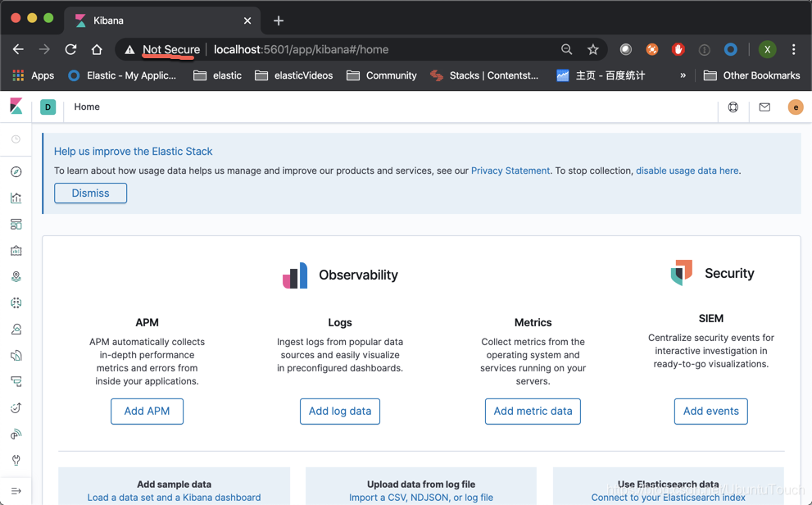Show hidden bookmarks with the chevron
Image resolution: width=812 pixels, height=505 pixels.
[683, 75]
